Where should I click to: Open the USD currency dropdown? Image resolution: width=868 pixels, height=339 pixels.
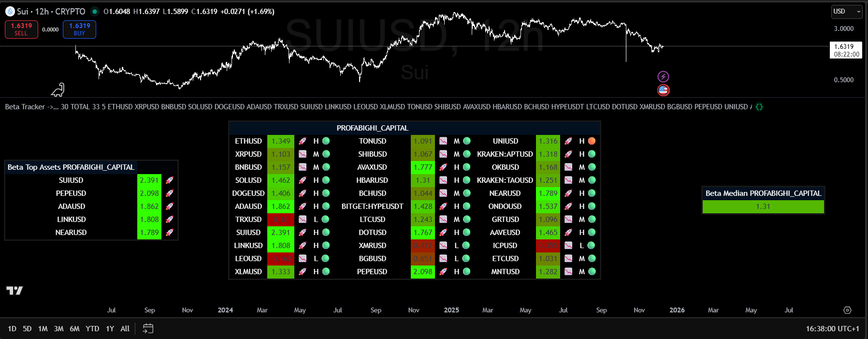(847, 12)
